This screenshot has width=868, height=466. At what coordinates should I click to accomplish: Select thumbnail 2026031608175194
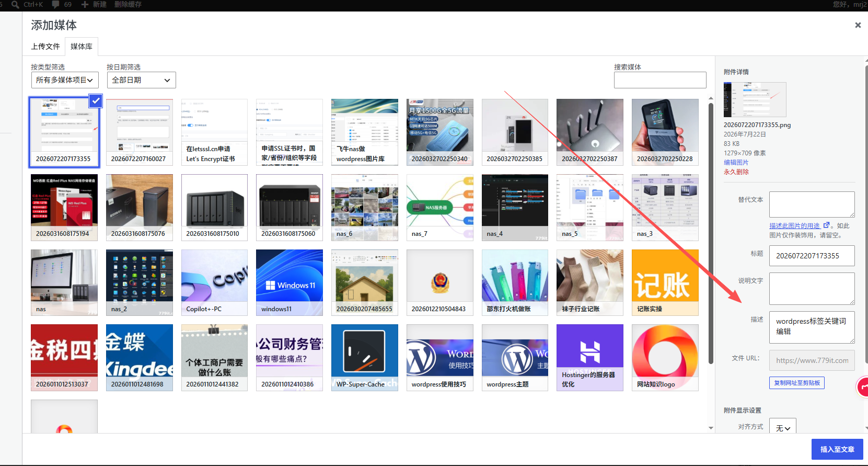tap(64, 208)
